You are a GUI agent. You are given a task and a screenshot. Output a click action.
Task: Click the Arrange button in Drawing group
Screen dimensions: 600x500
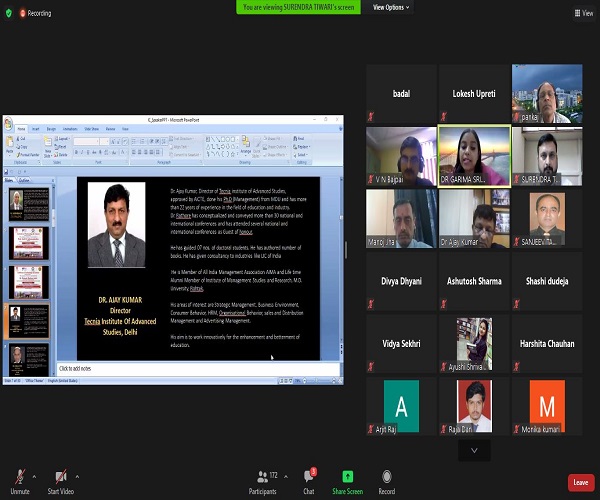click(246, 147)
